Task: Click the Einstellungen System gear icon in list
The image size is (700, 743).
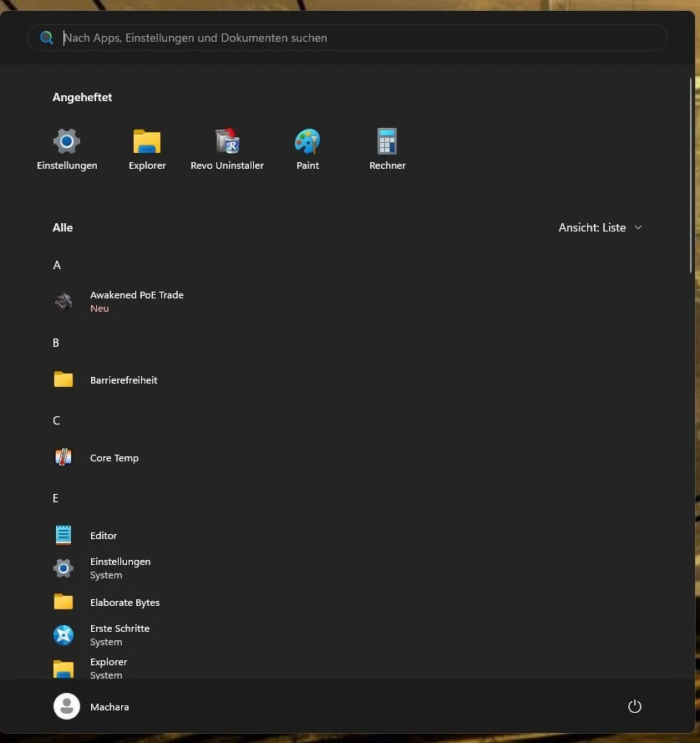Action: [x=63, y=568]
